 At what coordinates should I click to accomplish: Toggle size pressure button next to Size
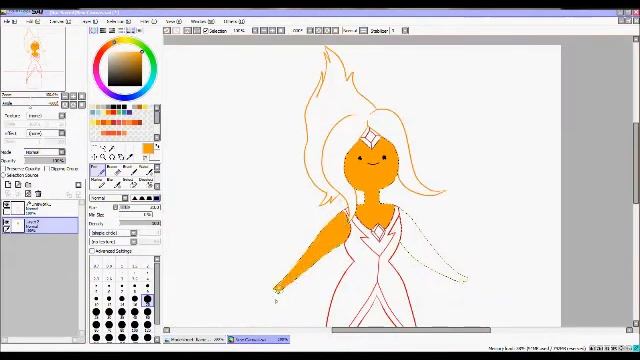pos(116,207)
